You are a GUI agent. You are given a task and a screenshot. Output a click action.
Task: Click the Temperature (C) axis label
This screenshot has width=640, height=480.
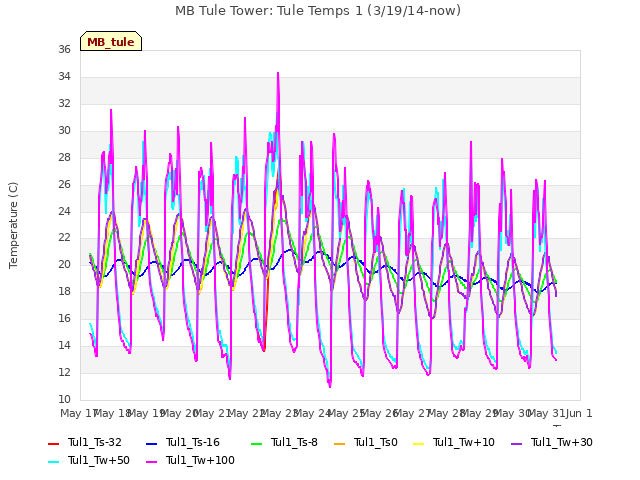(x=13, y=225)
